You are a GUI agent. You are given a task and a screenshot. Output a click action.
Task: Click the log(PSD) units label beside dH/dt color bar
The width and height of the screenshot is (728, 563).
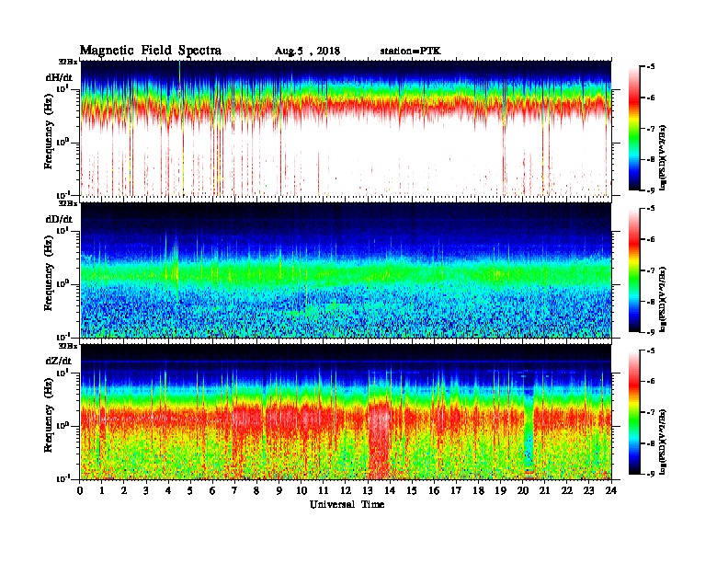[664, 157]
